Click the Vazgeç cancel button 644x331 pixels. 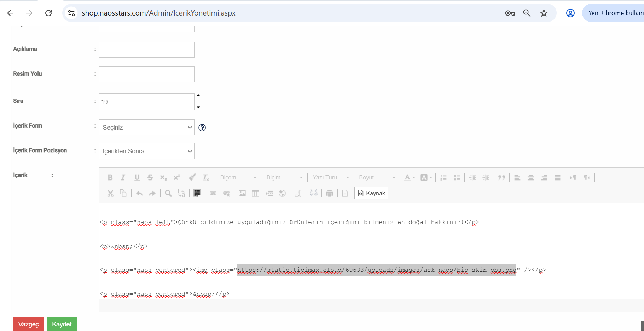coord(28,324)
